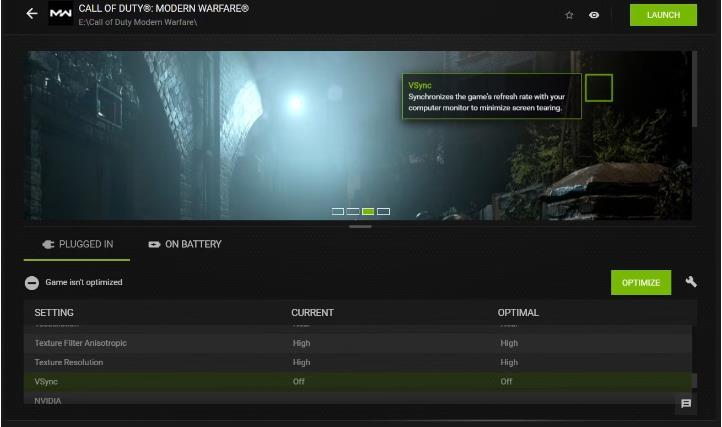Click the minus status icon beside Game isn't optimized

[x=32, y=282]
